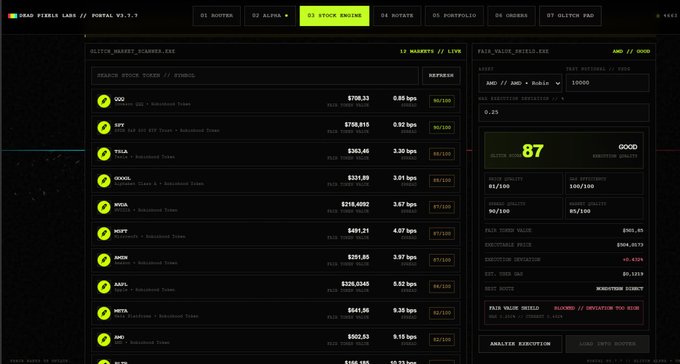This screenshot has height=364, width=680.
Task: Select the META symbol text
Action: tap(121, 311)
